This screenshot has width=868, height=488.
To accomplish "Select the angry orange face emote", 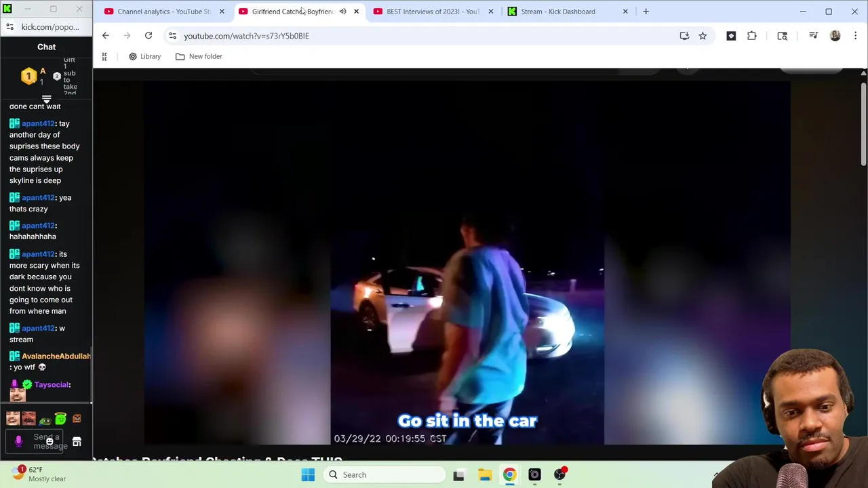I will (77, 419).
